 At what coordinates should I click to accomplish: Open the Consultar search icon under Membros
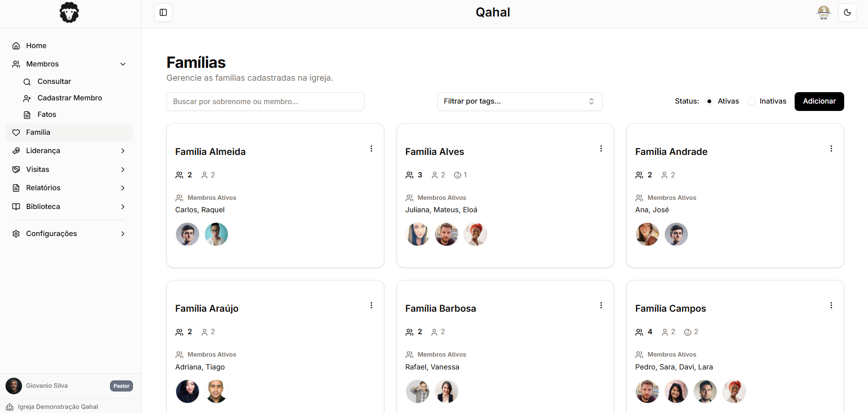tap(28, 81)
